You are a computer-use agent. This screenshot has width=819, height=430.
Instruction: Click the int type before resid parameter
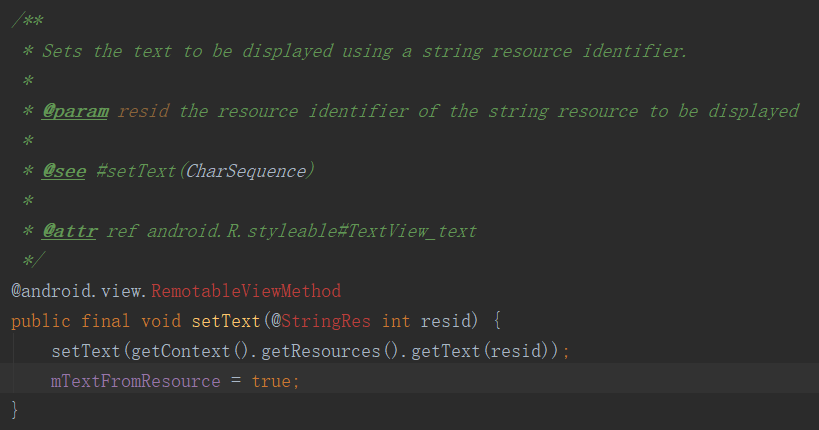coord(396,321)
